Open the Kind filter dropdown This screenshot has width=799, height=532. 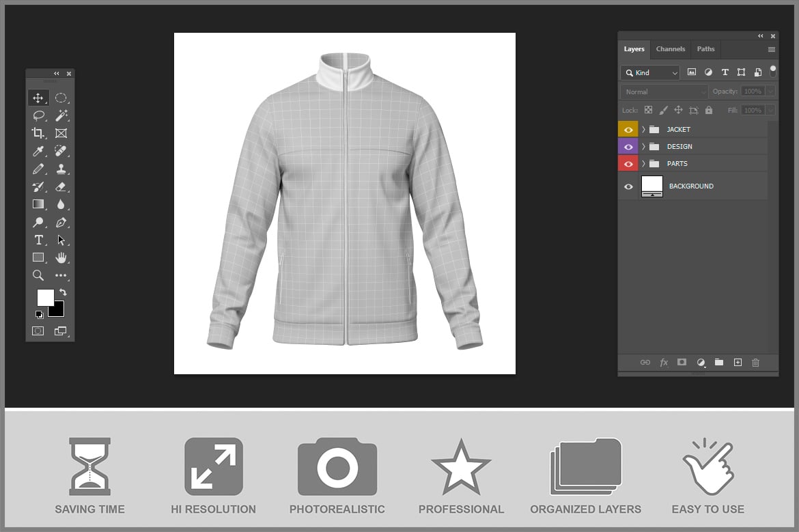point(650,73)
